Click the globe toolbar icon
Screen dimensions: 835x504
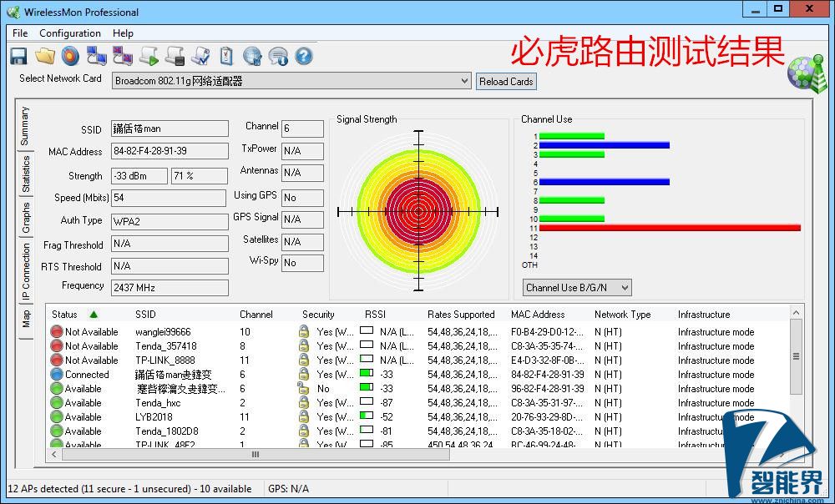(252, 56)
